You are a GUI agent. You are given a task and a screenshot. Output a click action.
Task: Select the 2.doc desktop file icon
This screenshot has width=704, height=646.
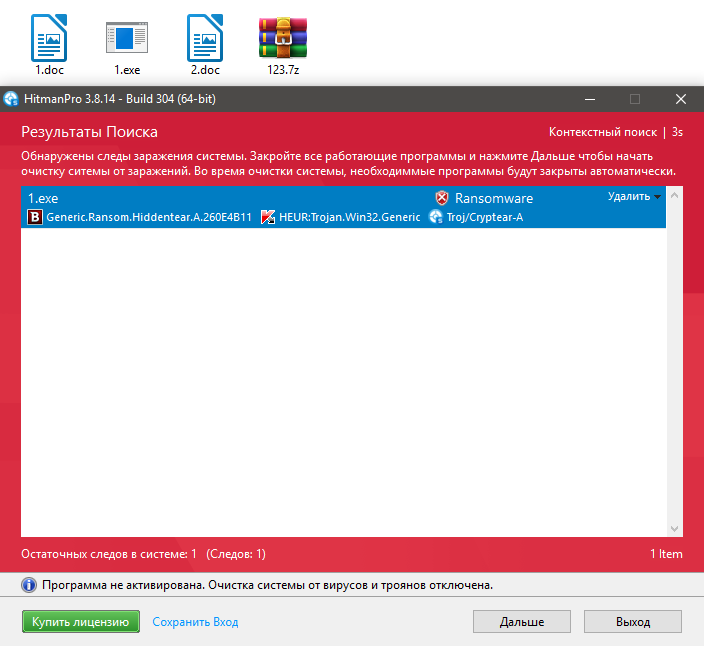pos(205,44)
